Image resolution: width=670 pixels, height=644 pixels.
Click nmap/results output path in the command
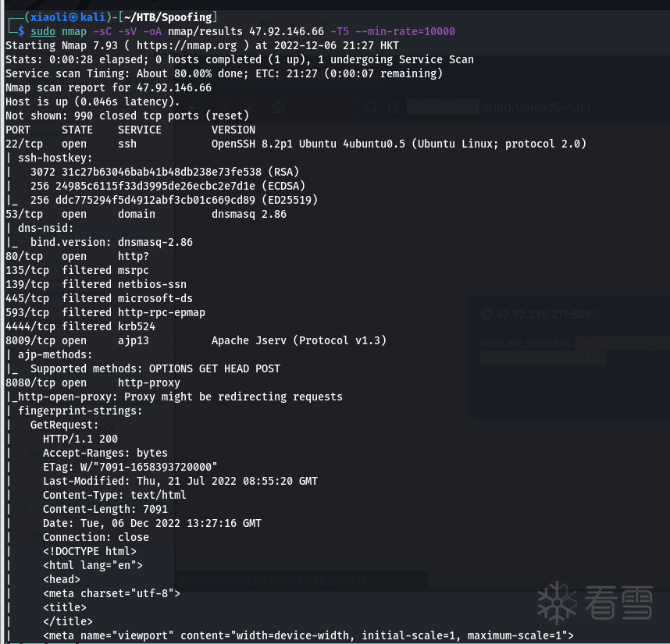205,31
